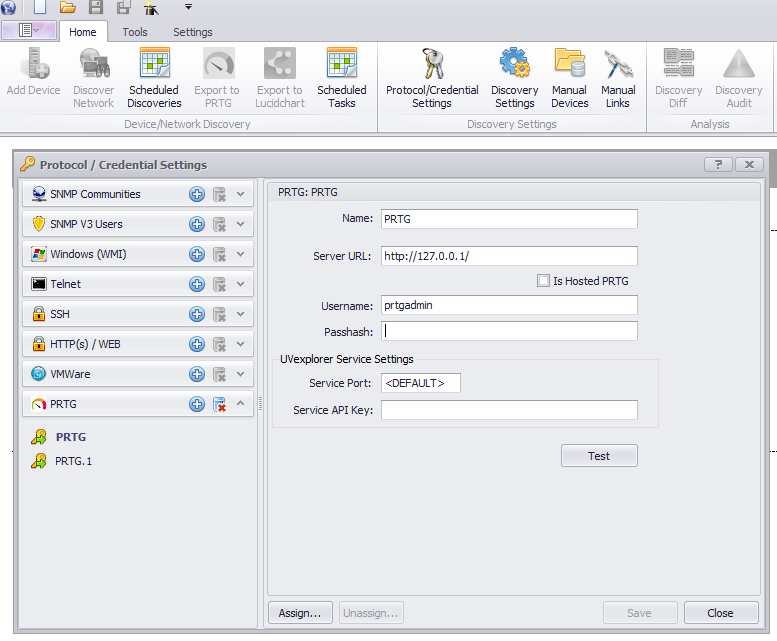This screenshot has width=777, height=641.
Task: Click the application globe icon
Action: pos(8,7)
